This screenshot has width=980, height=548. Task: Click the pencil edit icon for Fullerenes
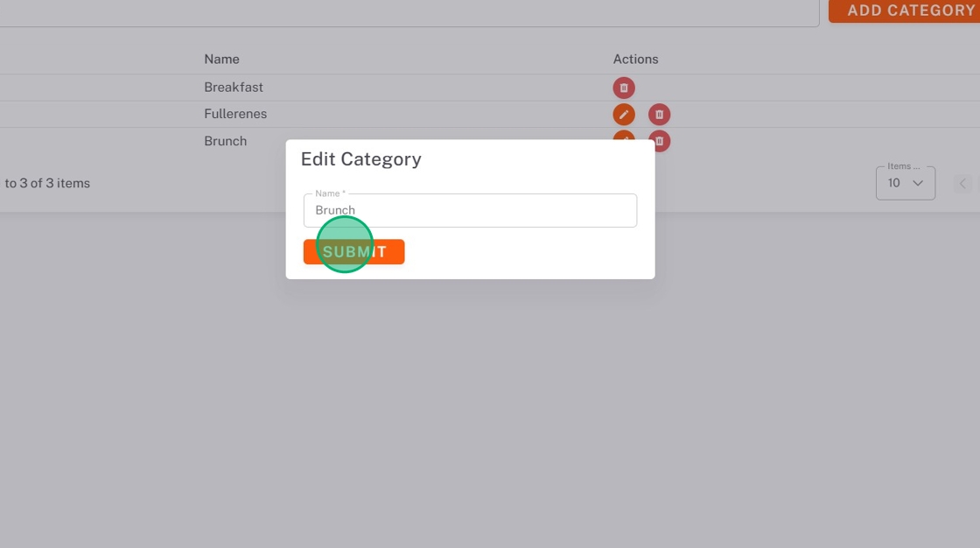coord(624,115)
